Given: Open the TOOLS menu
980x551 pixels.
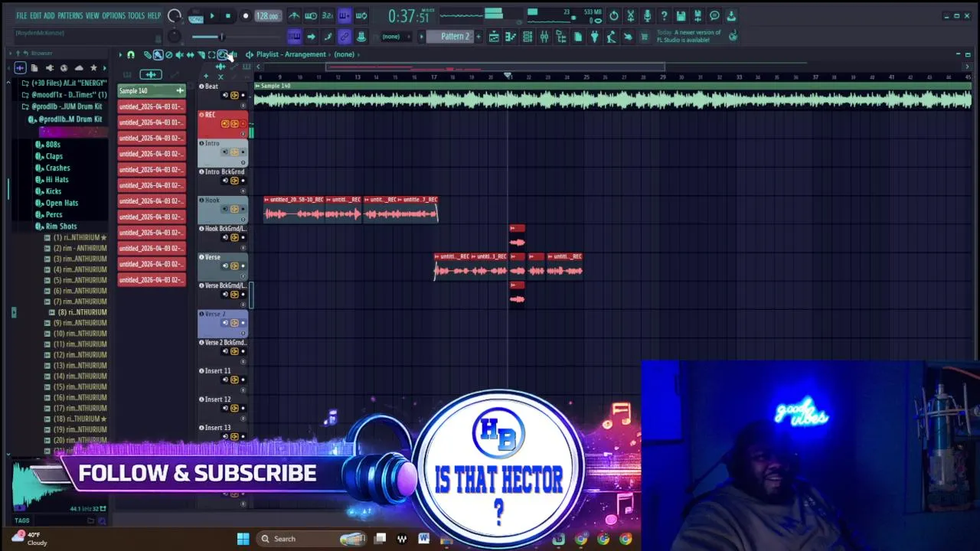Looking at the screenshot, I should click(x=136, y=15).
